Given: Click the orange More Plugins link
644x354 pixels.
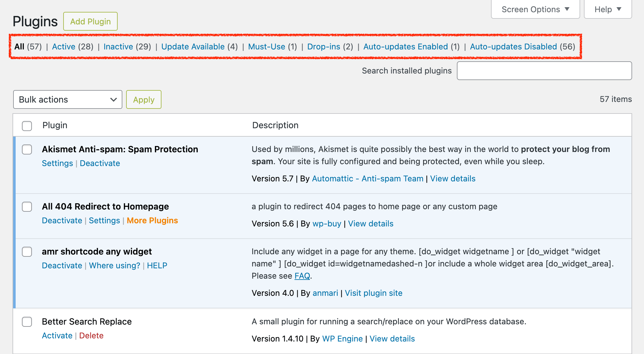Looking at the screenshot, I should 152,220.
